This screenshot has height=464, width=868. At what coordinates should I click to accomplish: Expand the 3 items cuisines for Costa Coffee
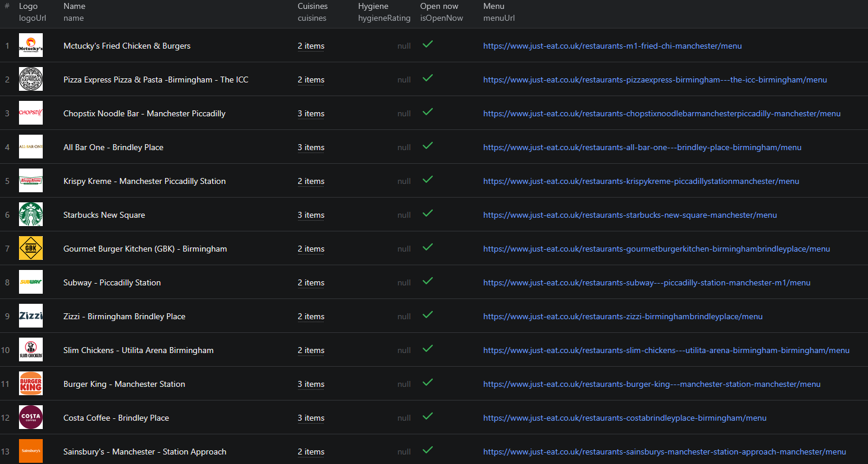311,418
